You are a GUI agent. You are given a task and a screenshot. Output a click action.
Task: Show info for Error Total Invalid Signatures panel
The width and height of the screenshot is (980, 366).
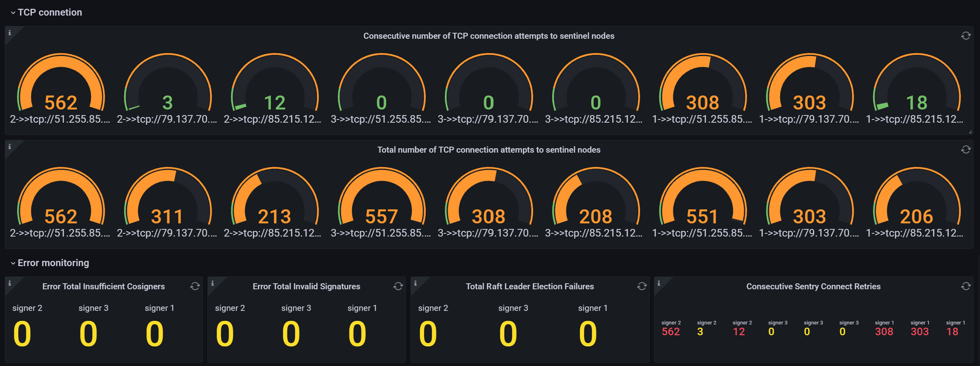pyautogui.click(x=212, y=283)
